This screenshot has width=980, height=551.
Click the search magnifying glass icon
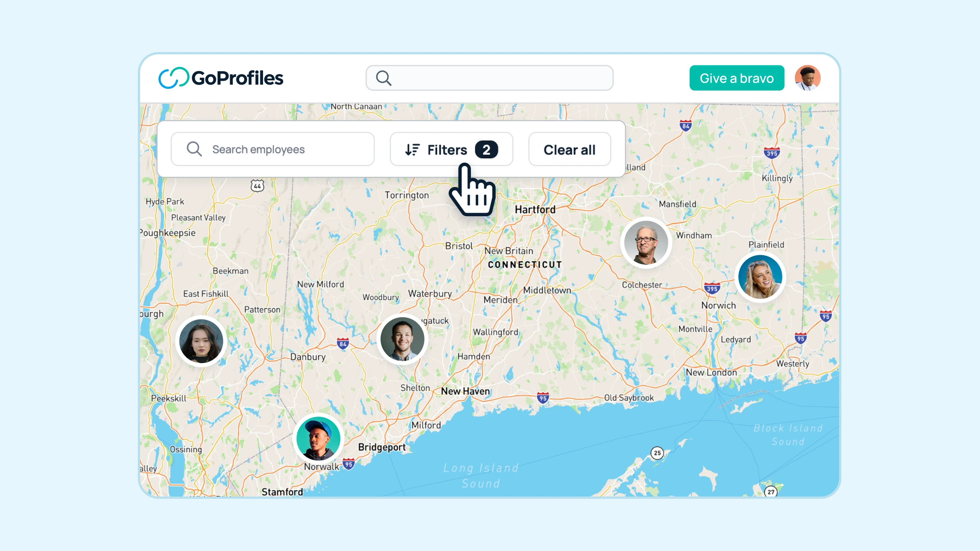(383, 77)
